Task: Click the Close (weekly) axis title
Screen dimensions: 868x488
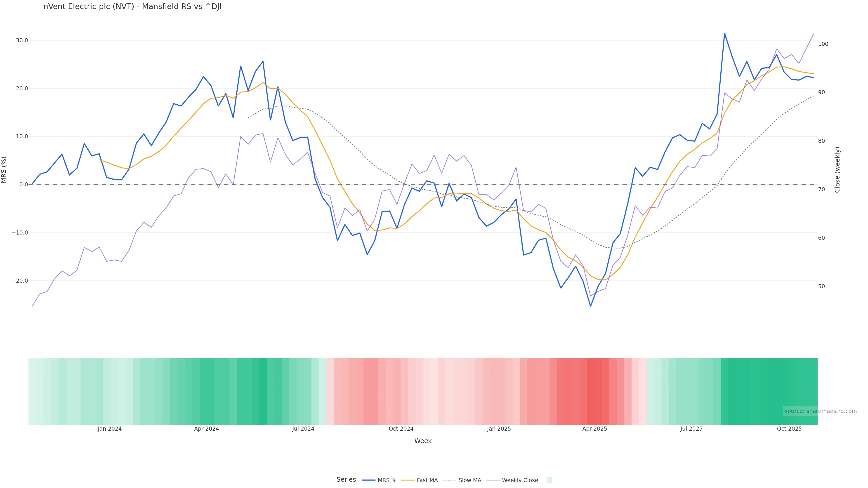Action: click(x=837, y=170)
